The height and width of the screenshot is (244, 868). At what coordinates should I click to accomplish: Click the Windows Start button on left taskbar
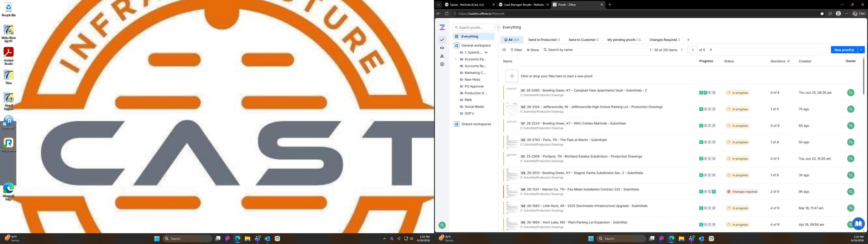[157, 239]
